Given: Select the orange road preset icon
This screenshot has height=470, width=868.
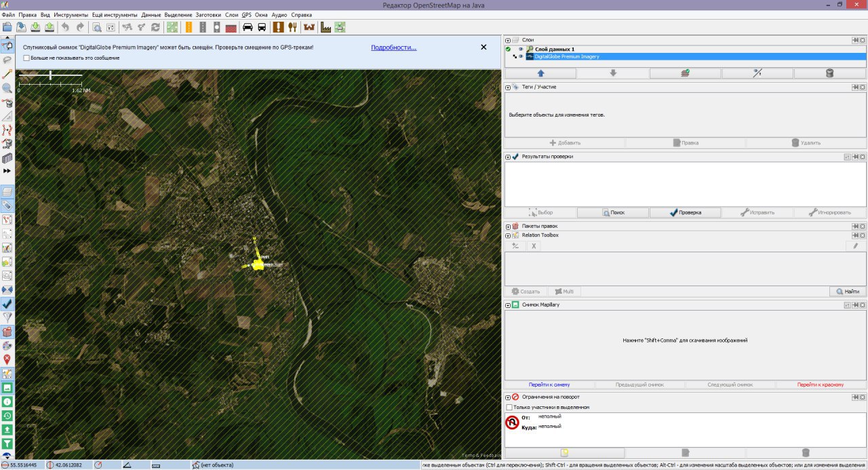Looking at the screenshot, I should pos(188,27).
